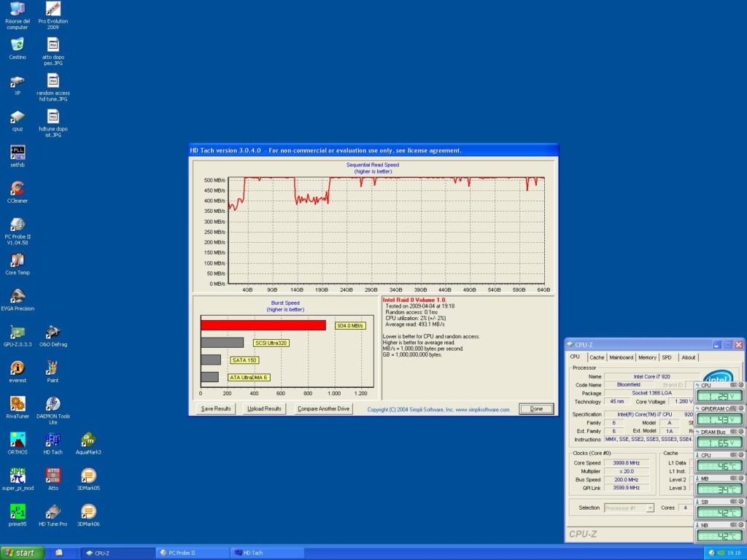Screen dimensions: 747x560
Task: Click Upload Results in HD Tach
Action: pyautogui.click(x=264, y=408)
